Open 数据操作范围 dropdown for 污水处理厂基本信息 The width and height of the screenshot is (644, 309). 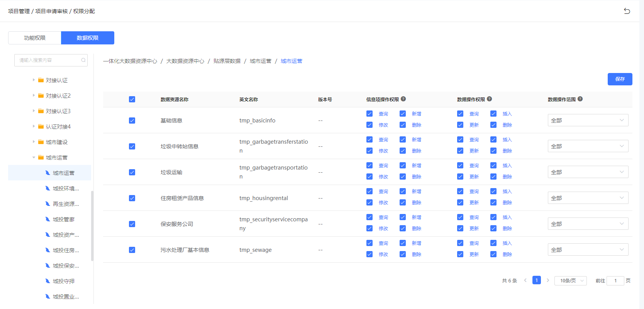(x=588, y=250)
